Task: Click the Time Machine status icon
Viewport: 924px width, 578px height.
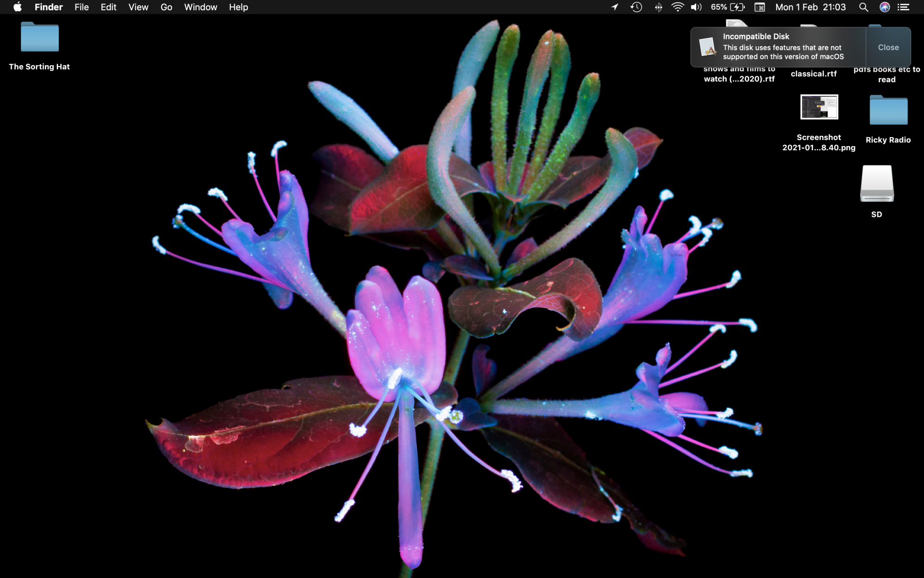Action: click(636, 7)
